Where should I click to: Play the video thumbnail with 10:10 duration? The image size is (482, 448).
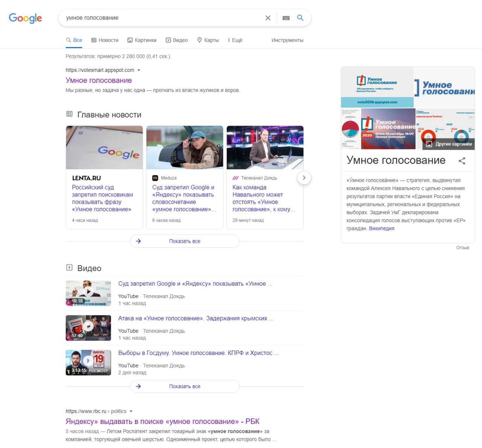pos(88,293)
